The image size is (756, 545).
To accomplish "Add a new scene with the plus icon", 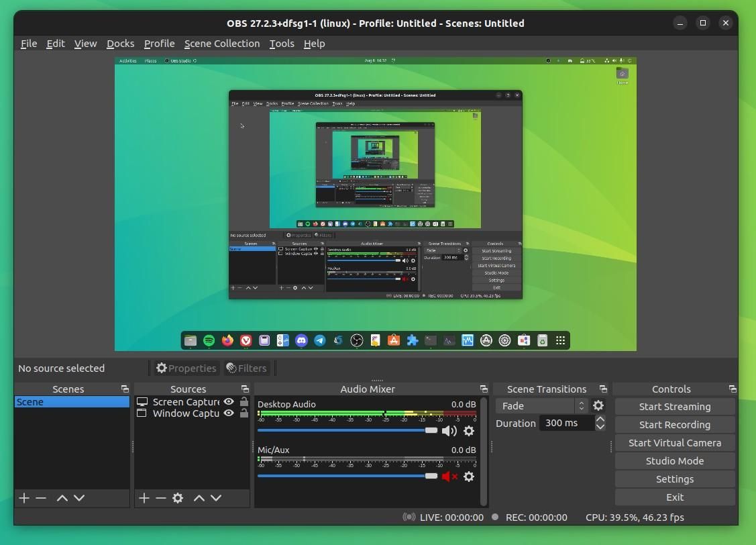I will pyautogui.click(x=24, y=498).
